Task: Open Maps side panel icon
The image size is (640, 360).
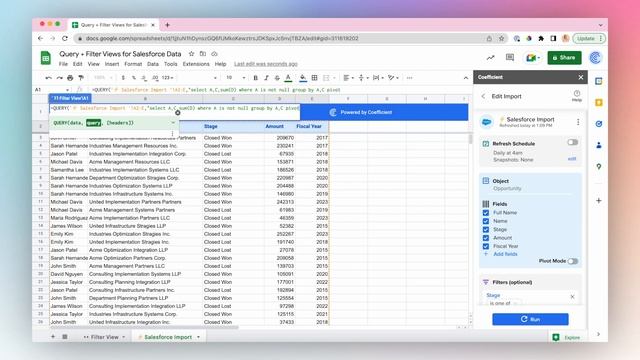Action: [599, 166]
